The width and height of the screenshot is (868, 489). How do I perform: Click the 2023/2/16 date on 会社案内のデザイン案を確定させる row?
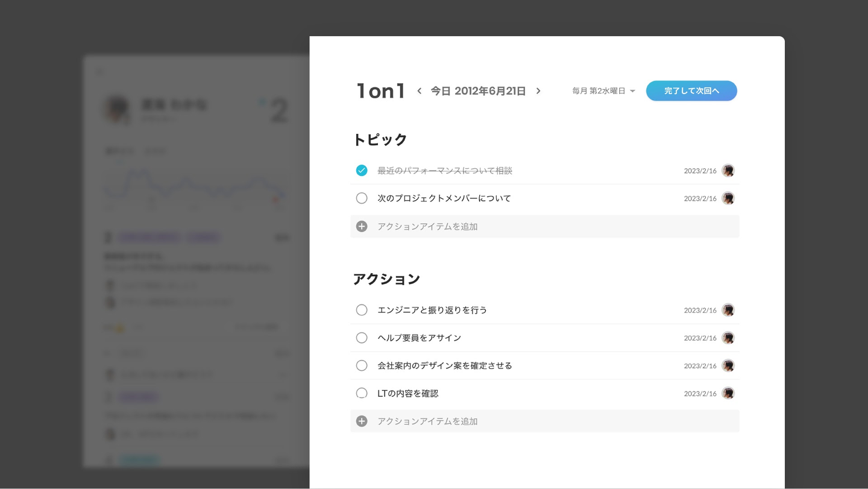pyautogui.click(x=700, y=366)
